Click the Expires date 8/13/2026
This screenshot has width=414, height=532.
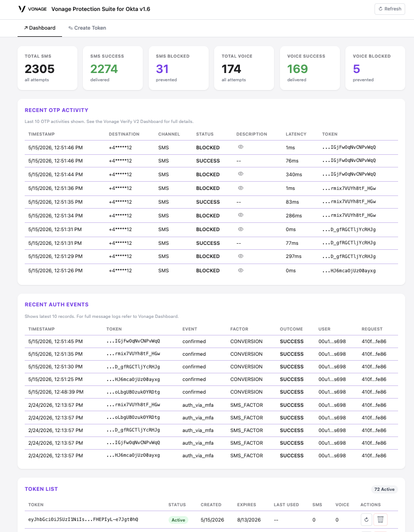pyautogui.click(x=249, y=520)
